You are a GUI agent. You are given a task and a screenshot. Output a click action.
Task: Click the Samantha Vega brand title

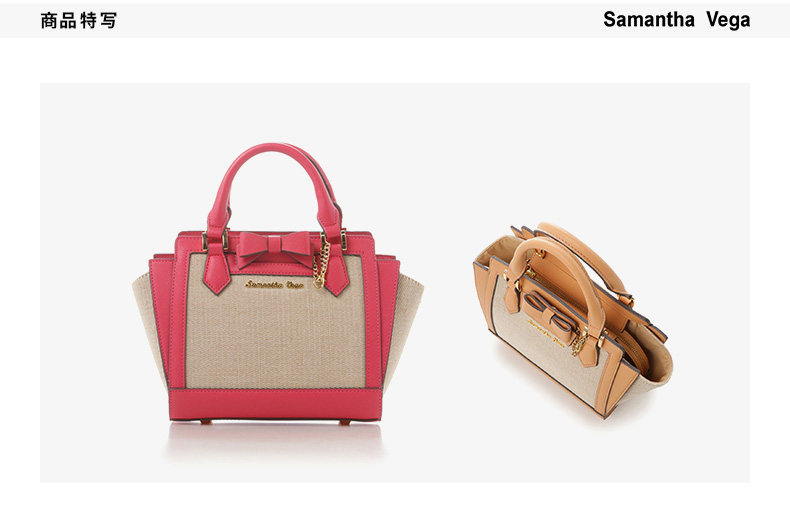point(676,20)
